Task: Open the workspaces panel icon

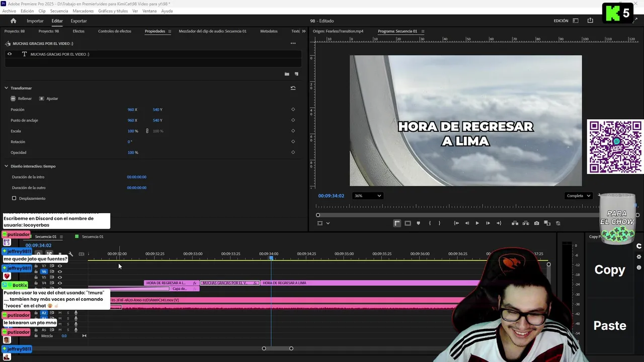Action: pos(576,21)
